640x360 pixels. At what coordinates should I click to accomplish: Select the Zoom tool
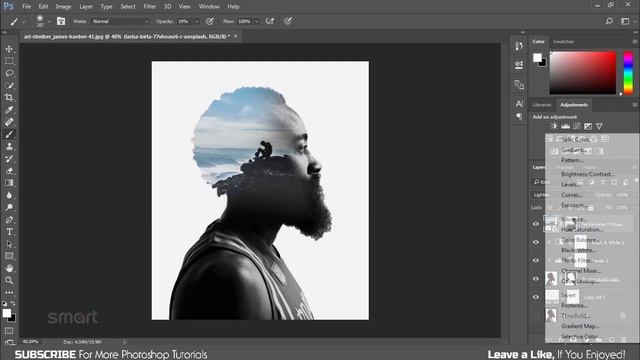click(x=9, y=280)
